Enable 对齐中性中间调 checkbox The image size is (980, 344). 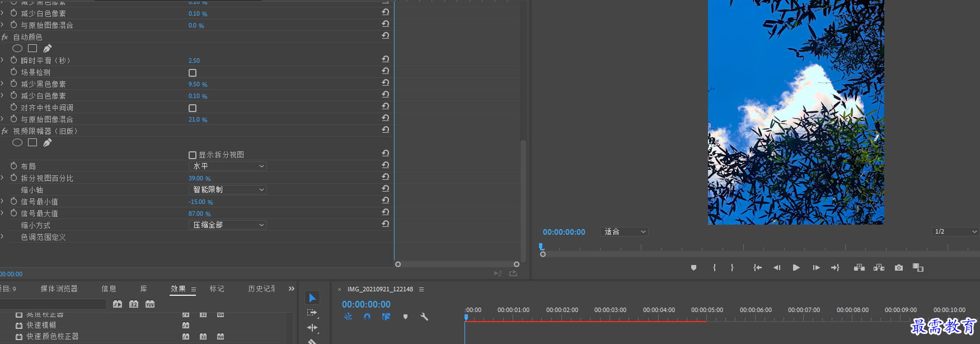pos(193,108)
